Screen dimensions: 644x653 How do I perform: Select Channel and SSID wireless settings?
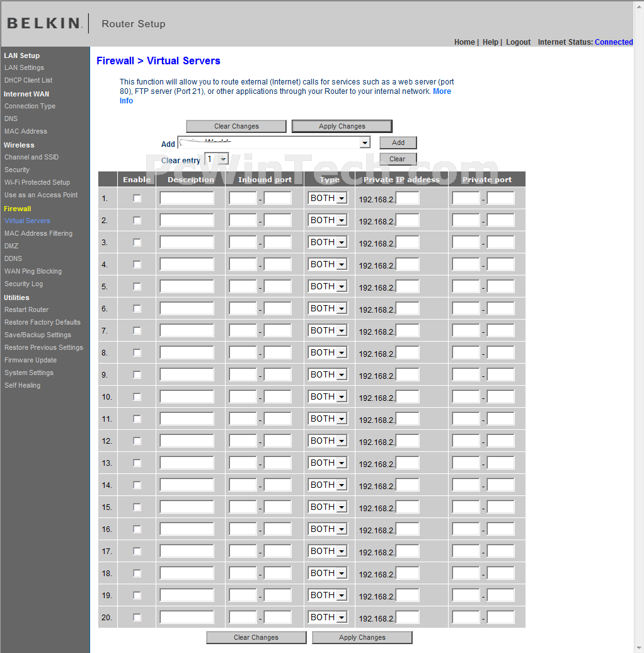click(x=32, y=158)
